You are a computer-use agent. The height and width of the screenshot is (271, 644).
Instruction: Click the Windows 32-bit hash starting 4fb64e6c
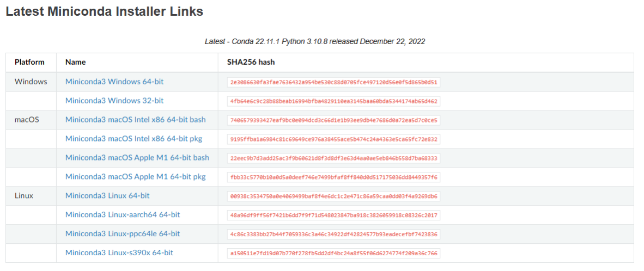(x=334, y=101)
